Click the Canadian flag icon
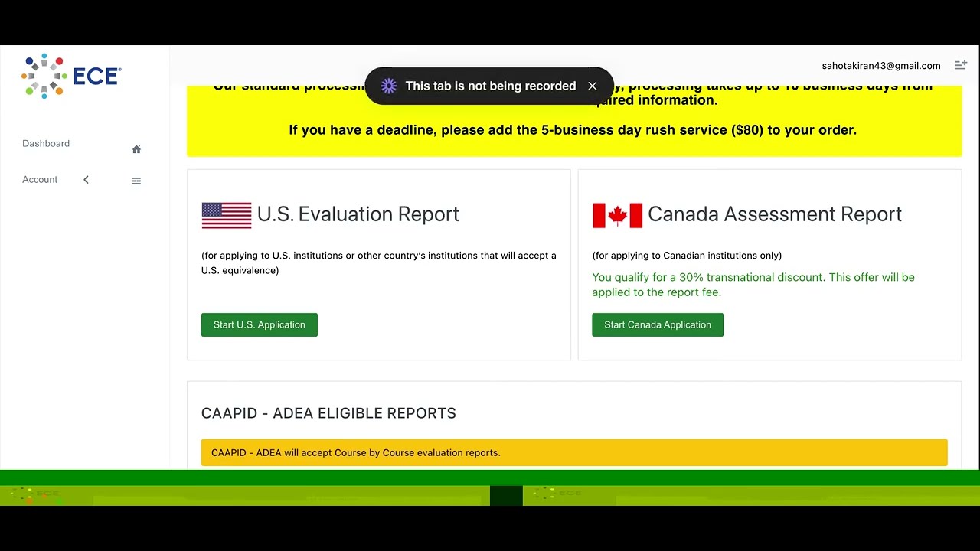 click(617, 216)
